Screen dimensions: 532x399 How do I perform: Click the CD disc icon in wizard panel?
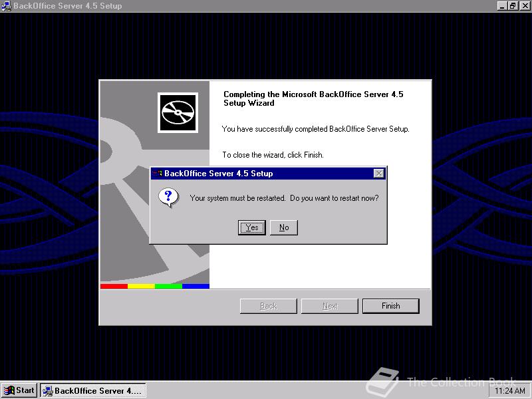[178, 112]
